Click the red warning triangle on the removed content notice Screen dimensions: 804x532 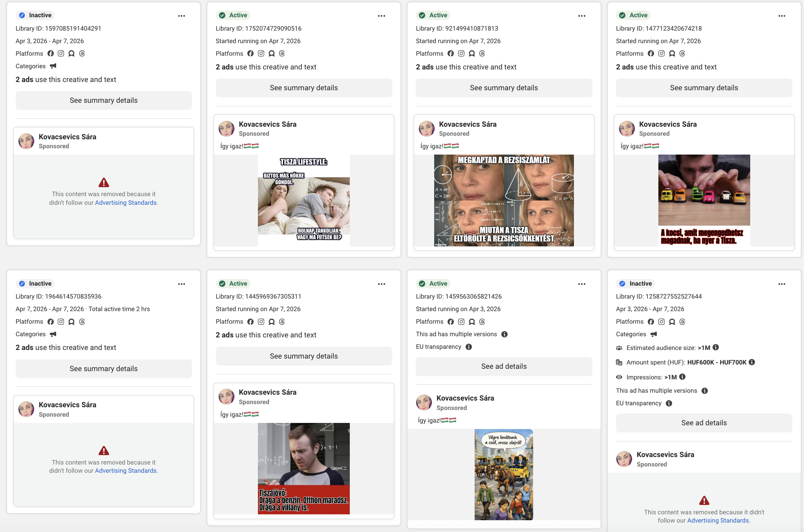coord(103,182)
